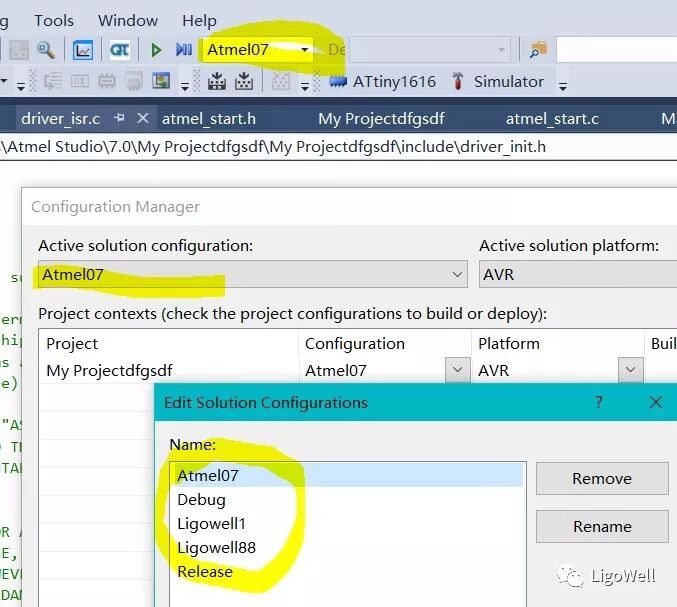Expand the Active solution configuration combo box
The image size is (677, 607).
pyautogui.click(x=253, y=274)
